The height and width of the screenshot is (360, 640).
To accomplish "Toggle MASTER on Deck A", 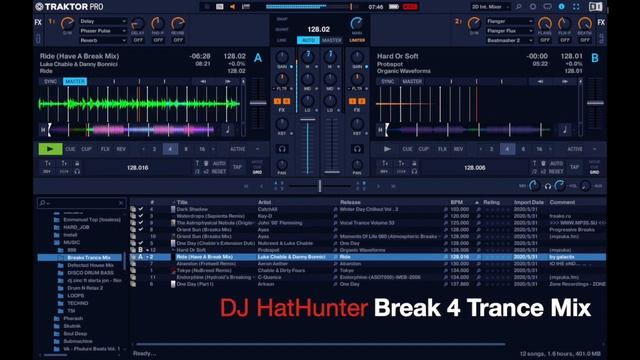I will [x=75, y=82].
